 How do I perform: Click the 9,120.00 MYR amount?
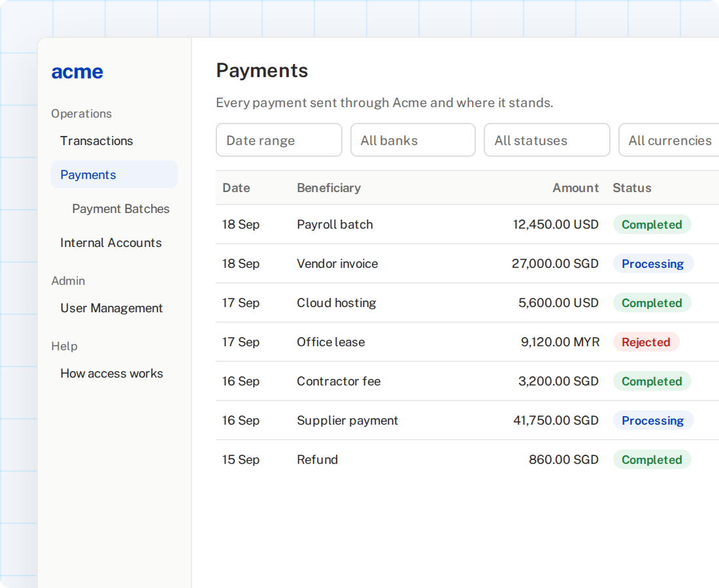pos(560,342)
